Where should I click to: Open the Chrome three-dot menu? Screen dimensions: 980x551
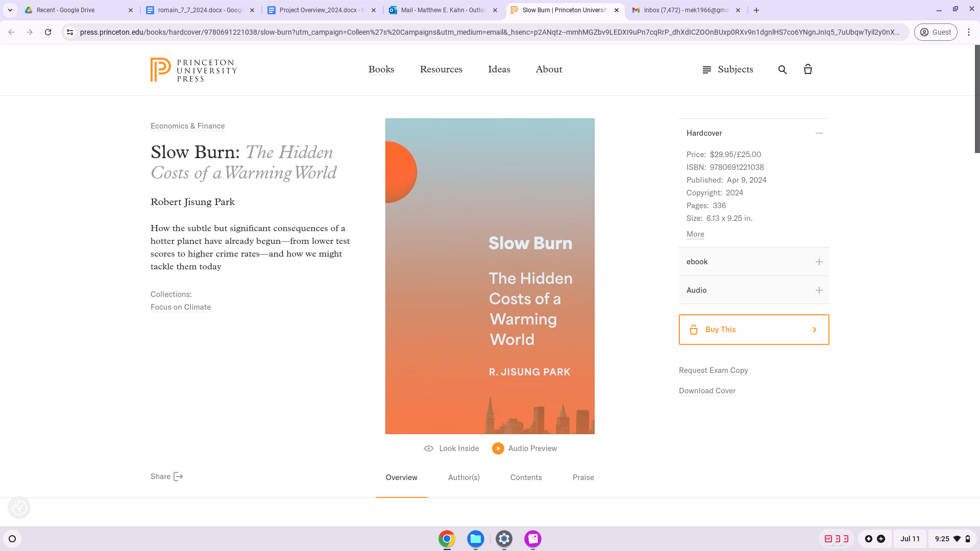click(x=969, y=32)
